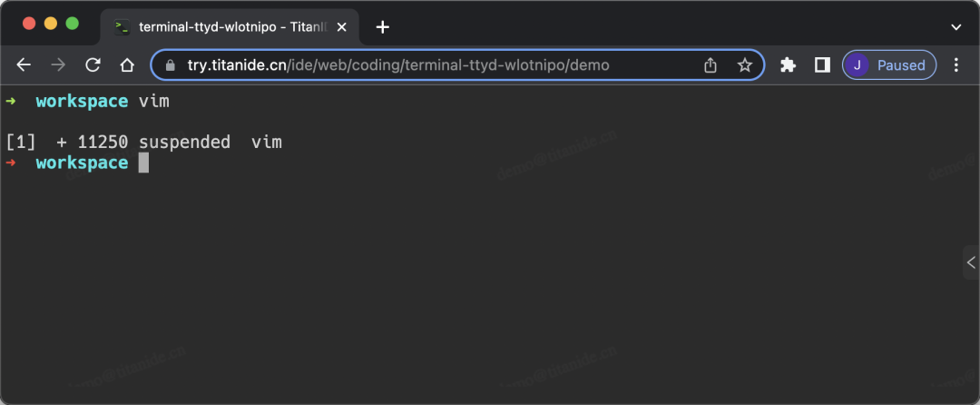Click the forward navigation arrow
The width and height of the screenshot is (980, 405).
58,65
